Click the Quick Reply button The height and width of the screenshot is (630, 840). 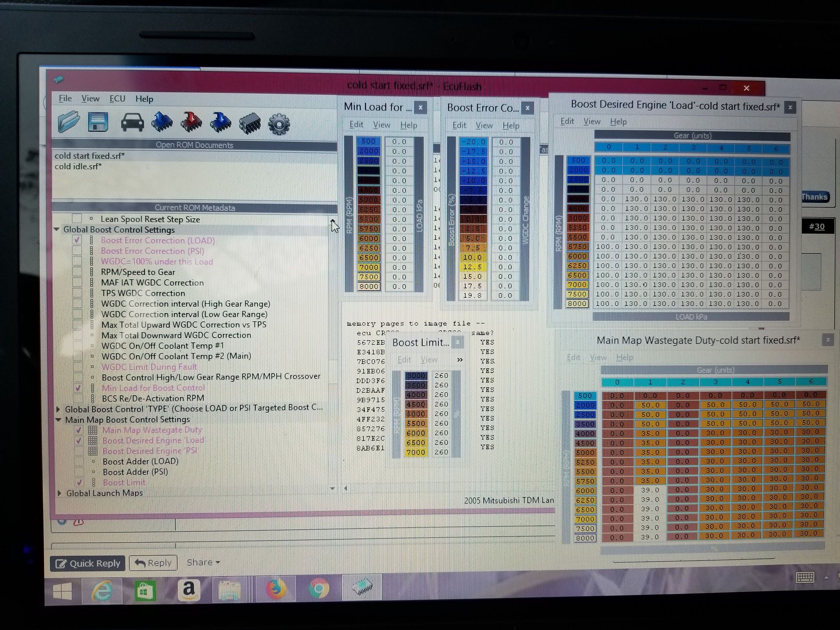coord(88,563)
